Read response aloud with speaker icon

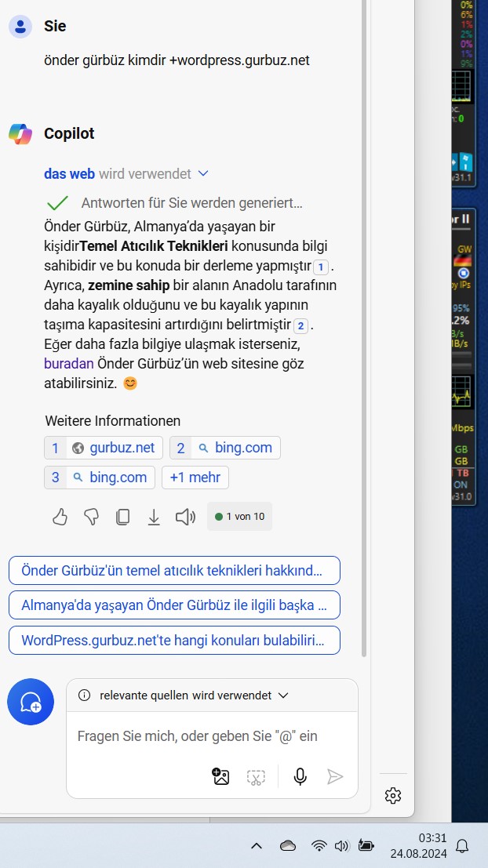(186, 517)
